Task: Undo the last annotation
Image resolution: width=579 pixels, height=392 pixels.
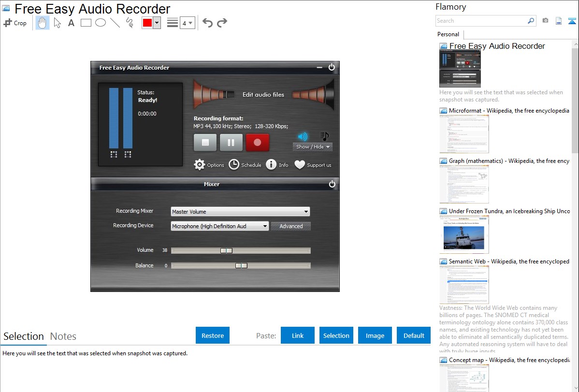Action: click(x=207, y=23)
